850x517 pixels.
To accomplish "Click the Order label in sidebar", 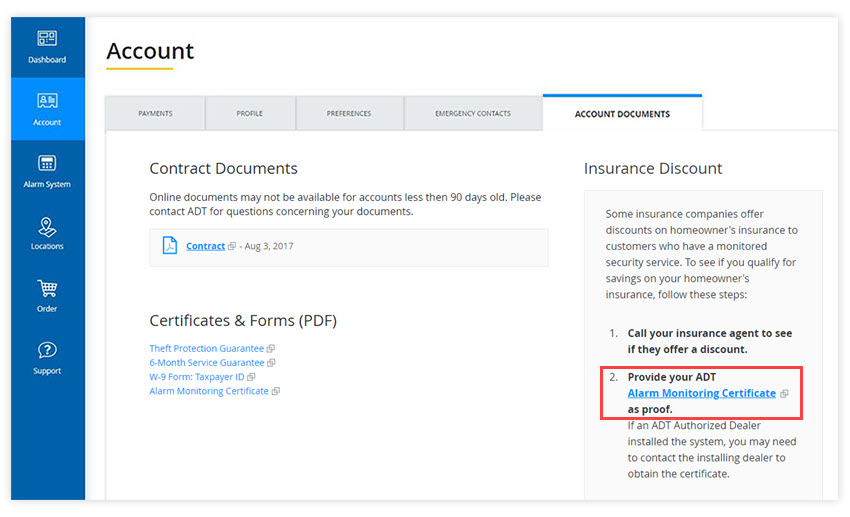I will tap(47, 309).
